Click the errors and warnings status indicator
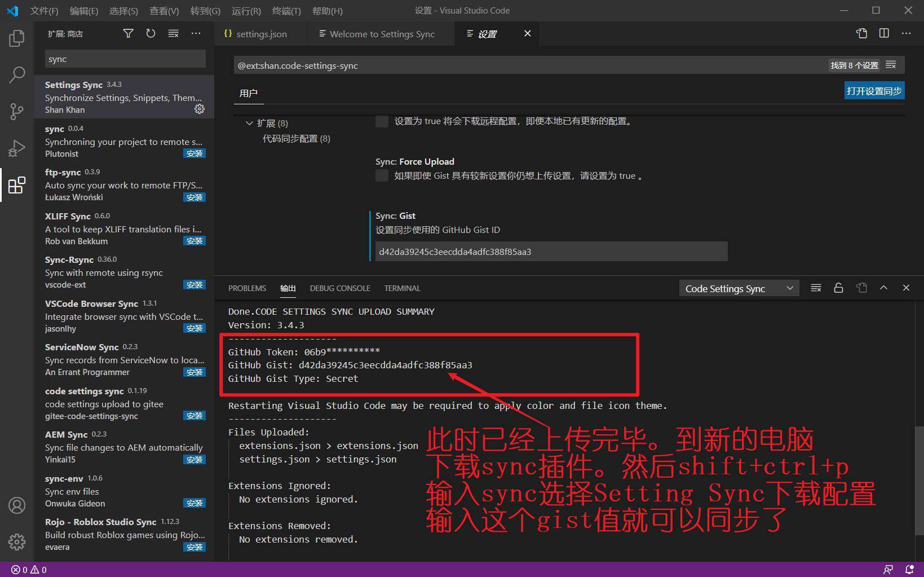Screen dimensions: 924x577 [29, 570]
